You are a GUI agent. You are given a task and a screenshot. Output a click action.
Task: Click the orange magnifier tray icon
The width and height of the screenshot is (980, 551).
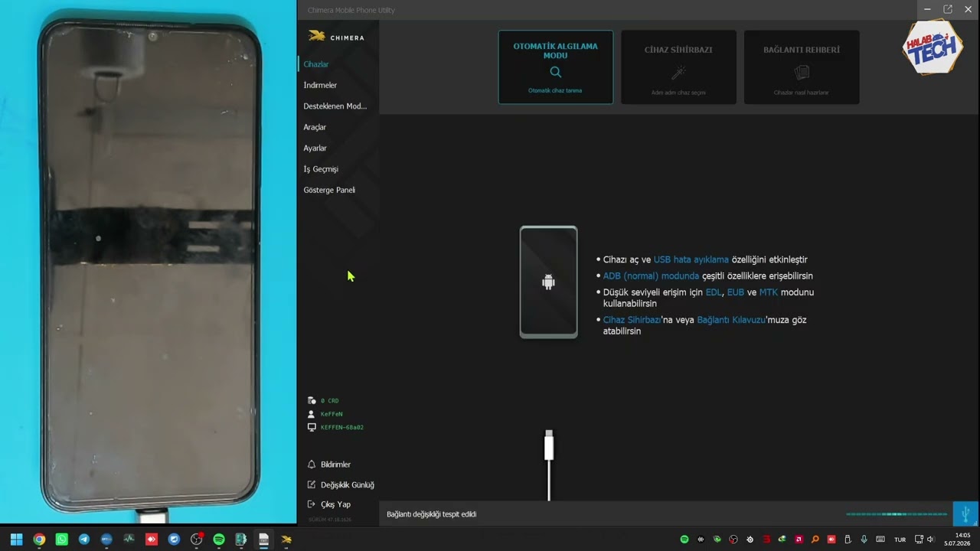pos(815,540)
